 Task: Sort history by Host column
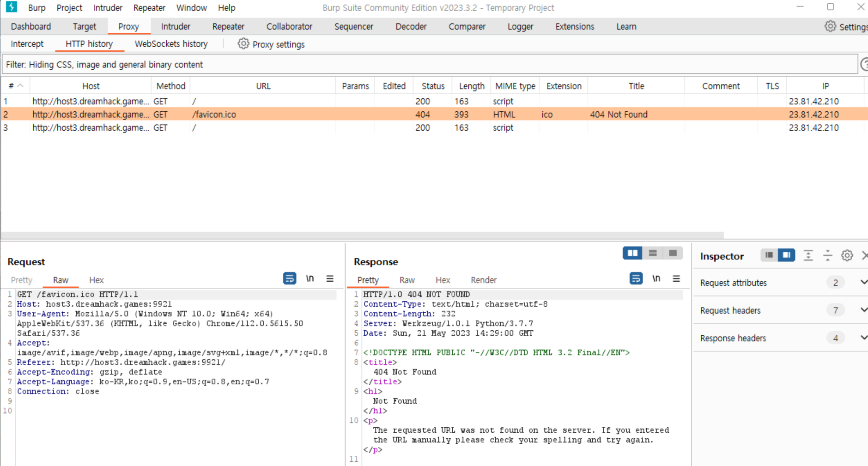click(91, 86)
